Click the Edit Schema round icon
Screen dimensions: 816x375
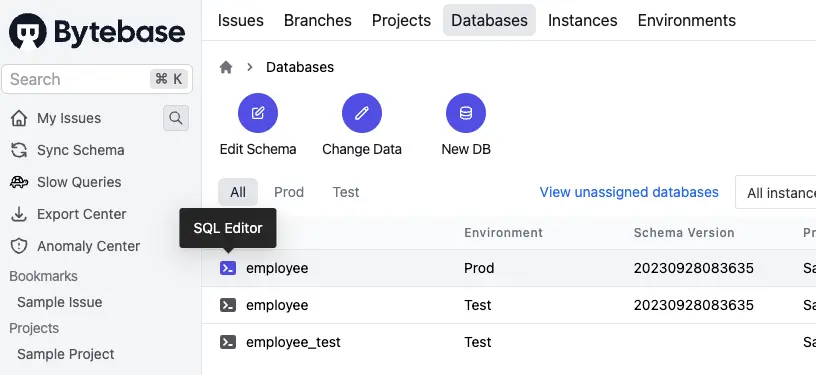(258, 113)
